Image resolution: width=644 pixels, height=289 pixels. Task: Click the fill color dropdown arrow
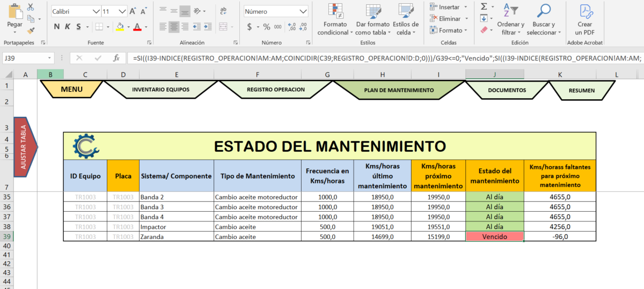[128, 27]
